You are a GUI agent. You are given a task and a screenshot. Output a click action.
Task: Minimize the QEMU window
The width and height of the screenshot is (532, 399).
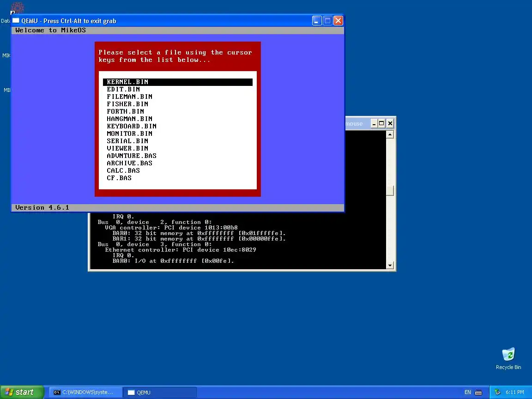(x=316, y=21)
